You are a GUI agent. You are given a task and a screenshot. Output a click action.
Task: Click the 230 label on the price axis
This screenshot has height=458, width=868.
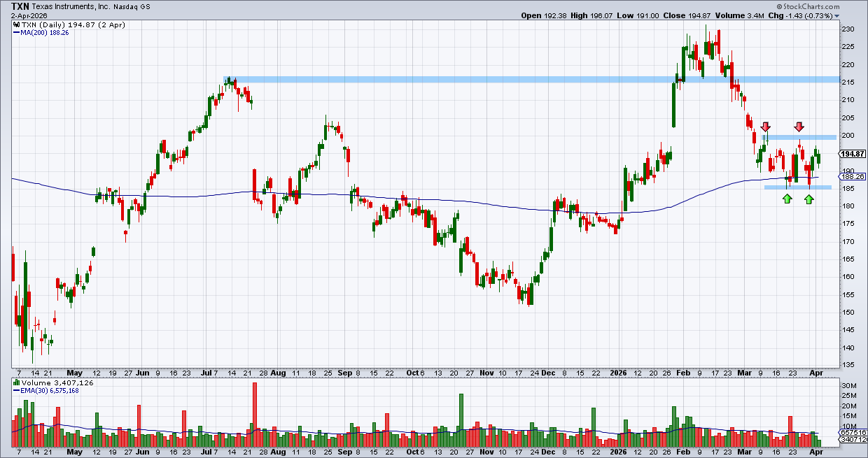tap(848, 29)
